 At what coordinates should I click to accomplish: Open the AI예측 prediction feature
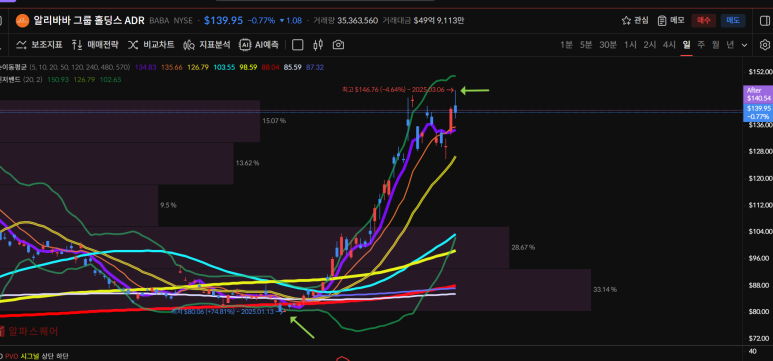click(259, 45)
